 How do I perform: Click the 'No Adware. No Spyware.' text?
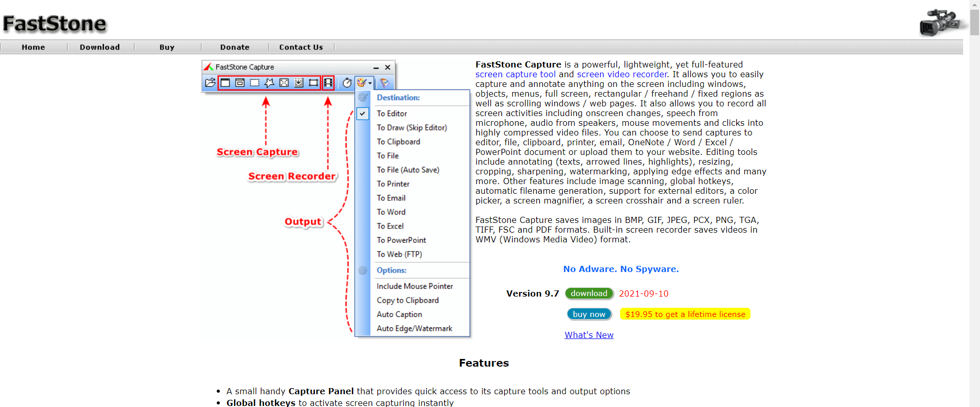tap(621, 269)
